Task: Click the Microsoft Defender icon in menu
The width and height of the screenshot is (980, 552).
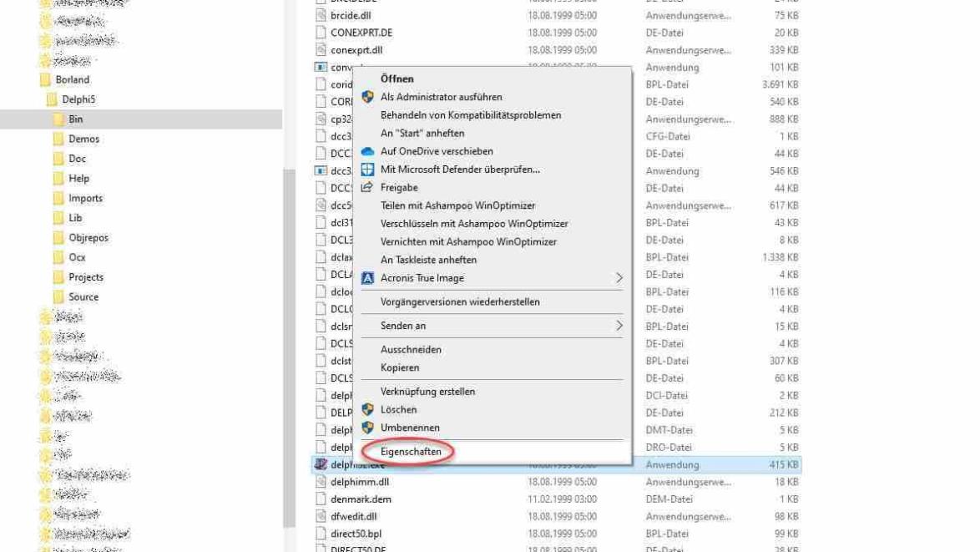Action: pyautogui.click(x=367, y=170)
